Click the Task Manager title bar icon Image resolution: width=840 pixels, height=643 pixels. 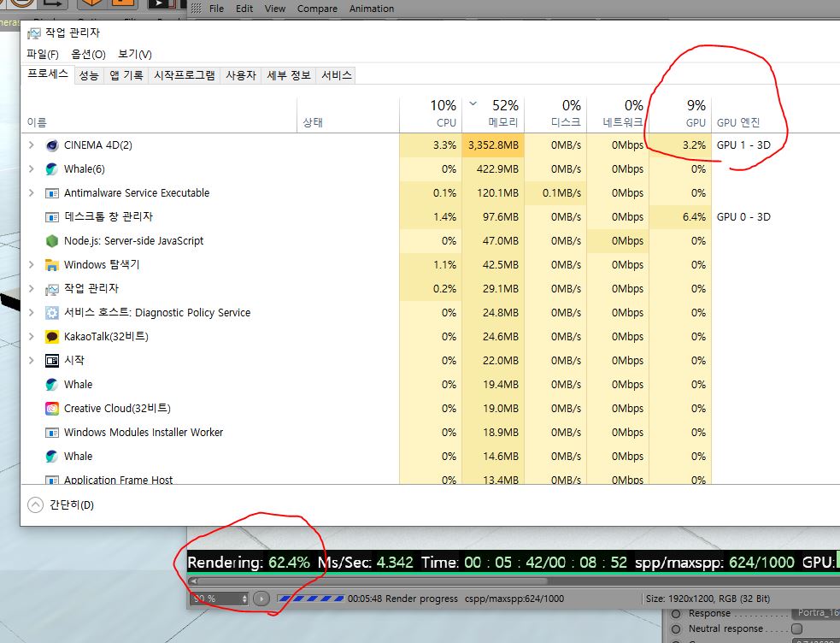click(x=33, y=33)
